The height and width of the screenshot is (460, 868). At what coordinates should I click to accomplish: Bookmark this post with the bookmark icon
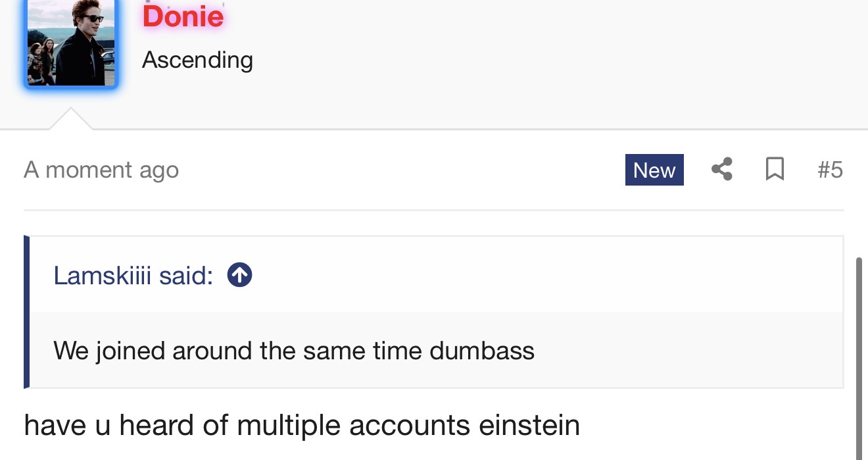tap(775, 170)
